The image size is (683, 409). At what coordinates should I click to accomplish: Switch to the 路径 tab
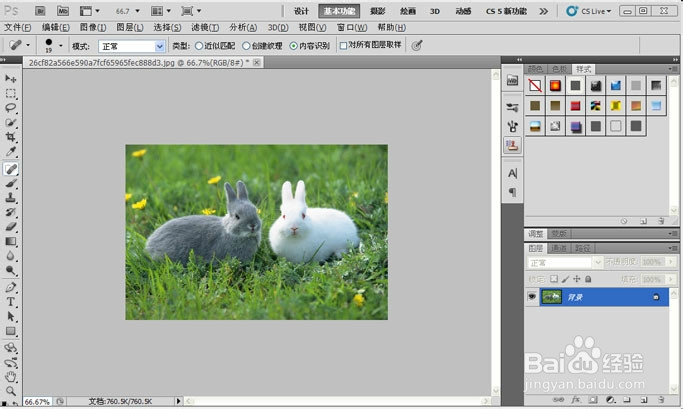pyautogui.click(x=582, y=248)
